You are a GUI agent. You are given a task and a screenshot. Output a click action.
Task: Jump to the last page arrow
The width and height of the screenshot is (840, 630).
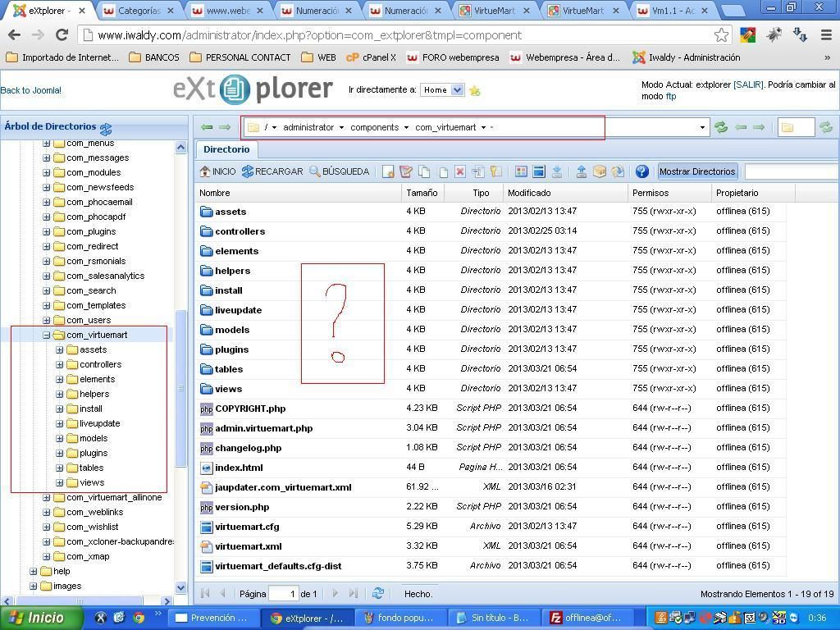click(x=353, y=593)
